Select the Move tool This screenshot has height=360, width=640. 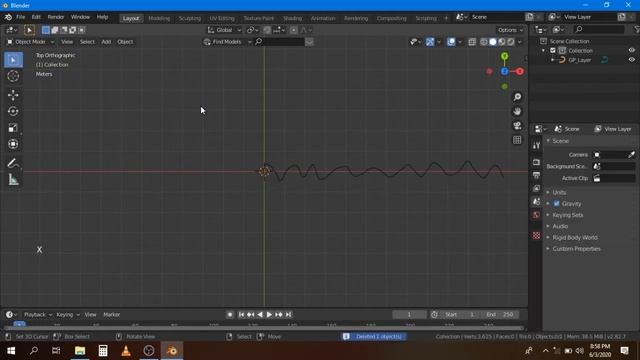[x=13, y=95]
